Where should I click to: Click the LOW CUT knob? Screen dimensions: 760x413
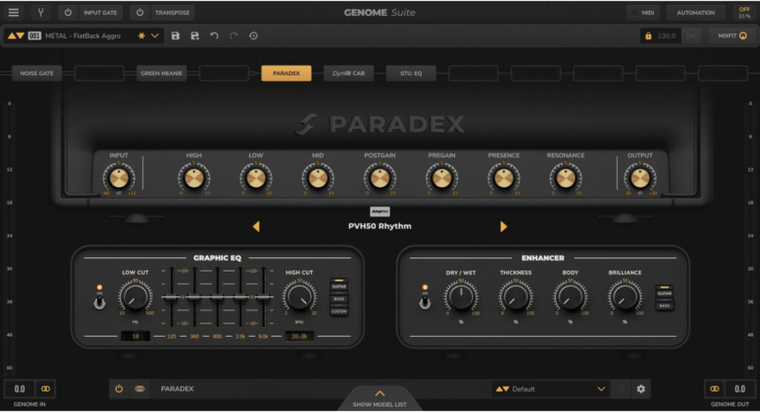[135, 296]
